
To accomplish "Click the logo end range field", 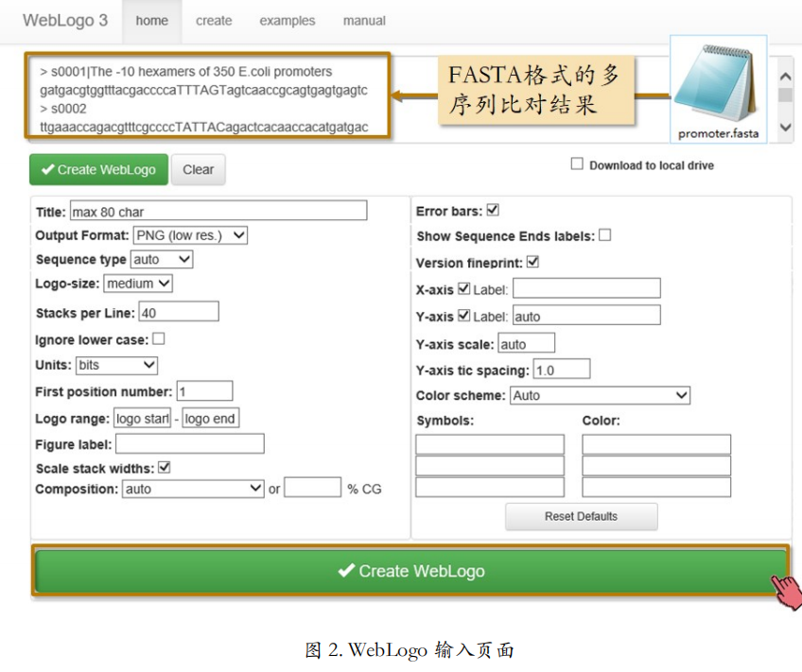I will pyautogui.click(x=211, y=418).
